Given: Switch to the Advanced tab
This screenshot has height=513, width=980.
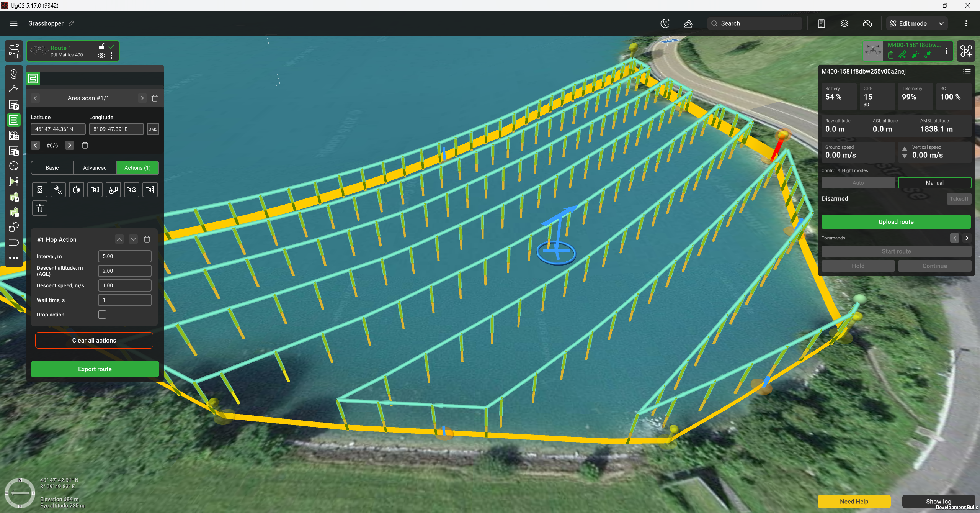Looking at the screenshot, I should [95, 168].
